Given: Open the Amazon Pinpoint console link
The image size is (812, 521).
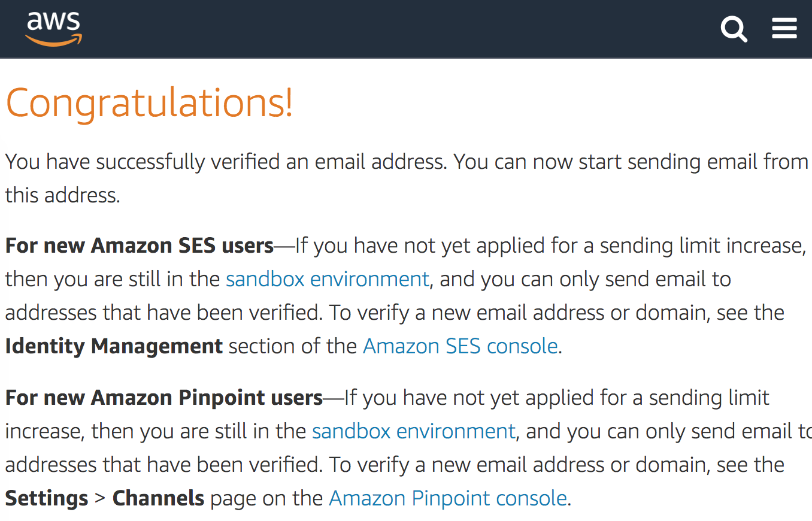Looking at the screenshot, I should pyautogui.click(x=448, y=498).
